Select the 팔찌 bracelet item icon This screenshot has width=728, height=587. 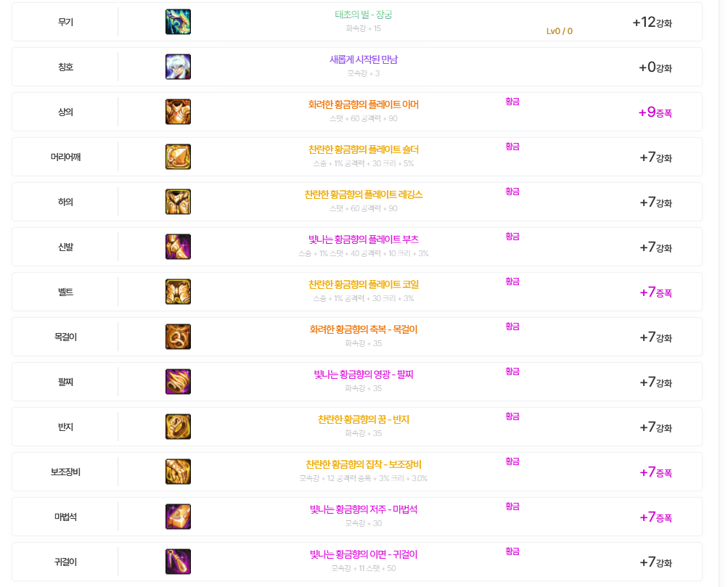(179, 382)
